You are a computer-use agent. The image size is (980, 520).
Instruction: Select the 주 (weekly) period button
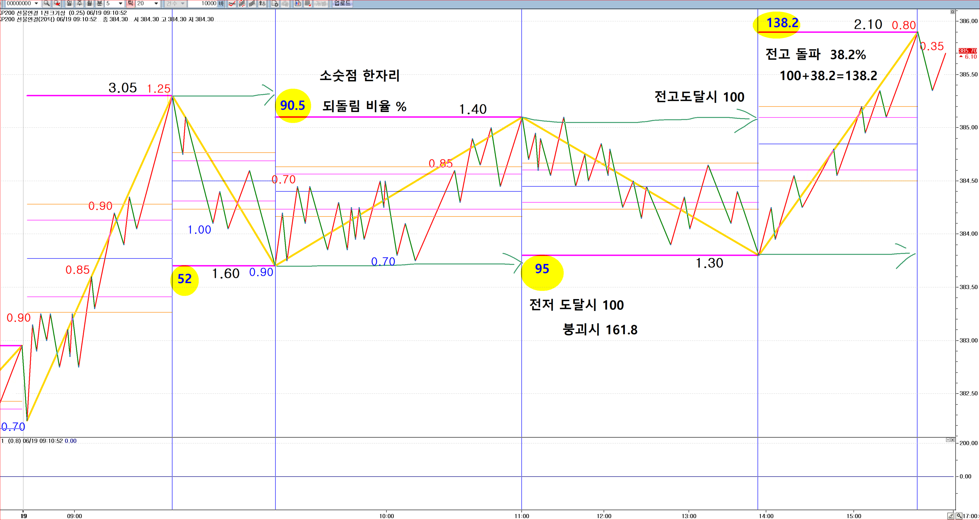pos(79,3)
